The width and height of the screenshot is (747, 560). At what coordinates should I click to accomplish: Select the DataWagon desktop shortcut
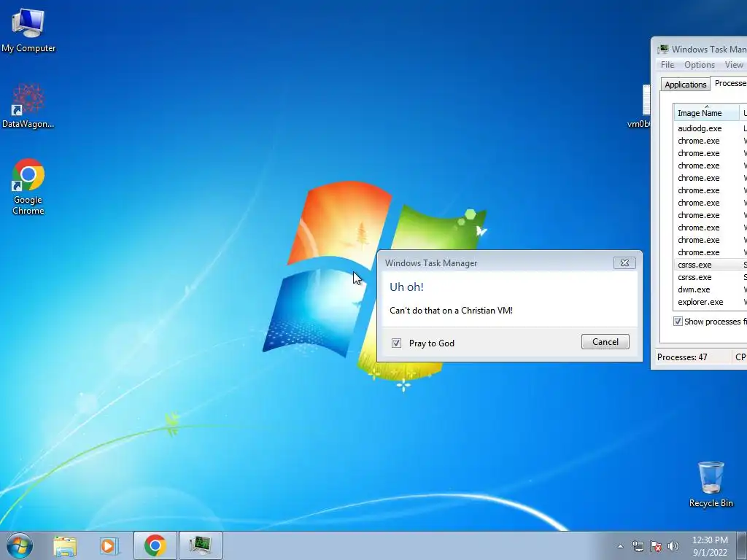point(28,106)
